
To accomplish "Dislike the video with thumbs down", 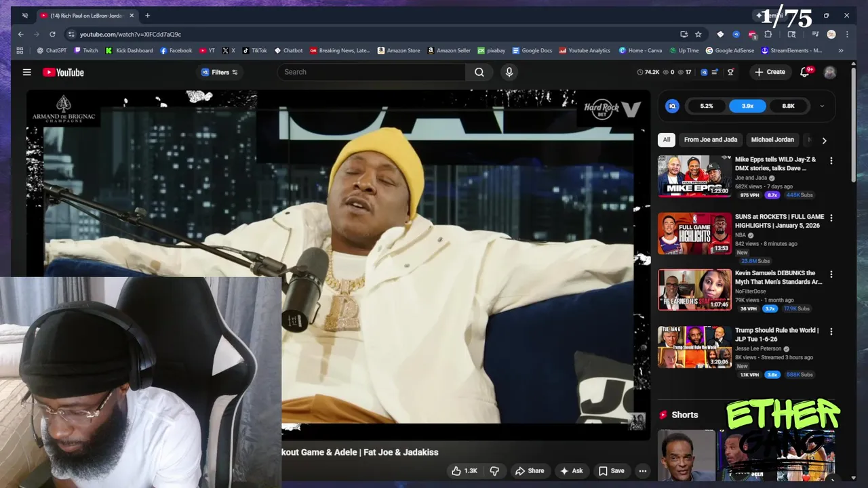I will pyautogui.click(x=494, y=470).
